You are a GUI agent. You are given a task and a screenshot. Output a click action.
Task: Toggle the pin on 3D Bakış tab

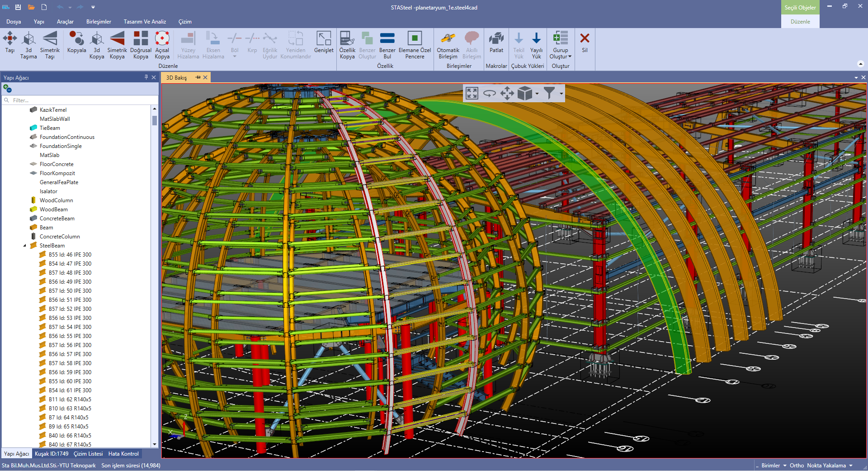coord(198,77)
